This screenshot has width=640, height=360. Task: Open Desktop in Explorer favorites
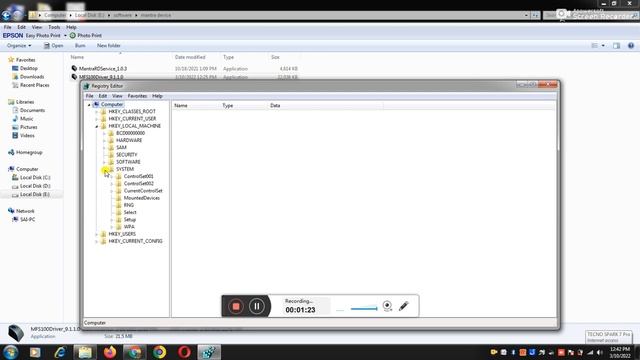coord(29,68)
